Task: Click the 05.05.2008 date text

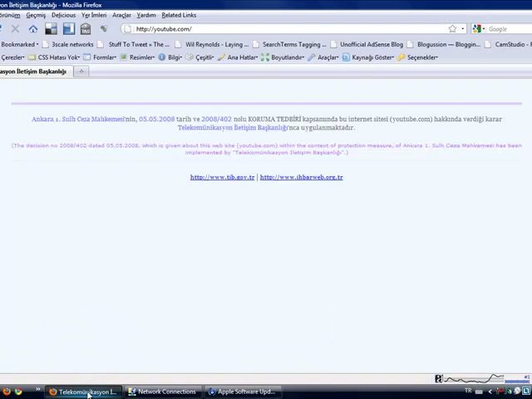Action: 157,119
